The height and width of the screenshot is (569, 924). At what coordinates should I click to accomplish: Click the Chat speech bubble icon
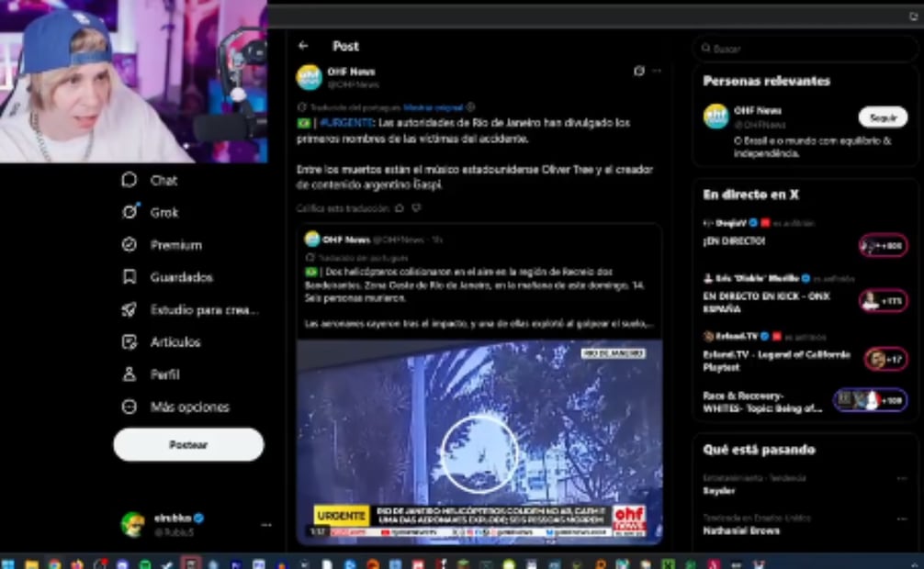point(130,180)
